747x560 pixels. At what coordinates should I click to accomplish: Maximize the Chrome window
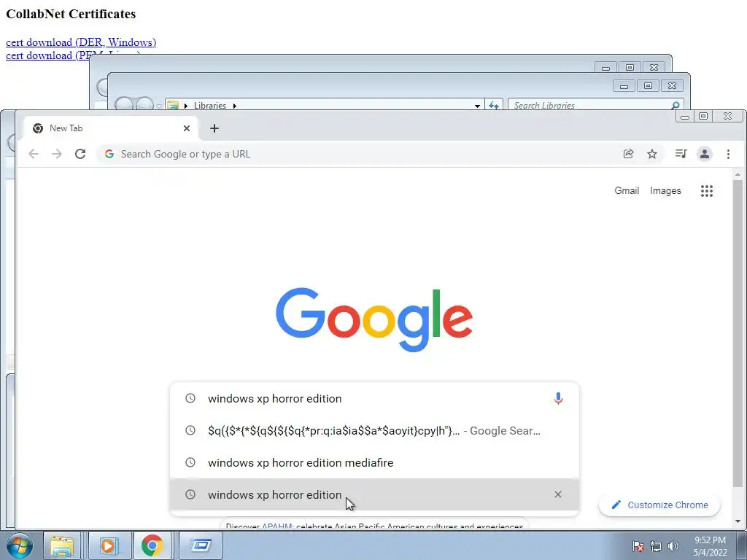(x=703, y=116)
